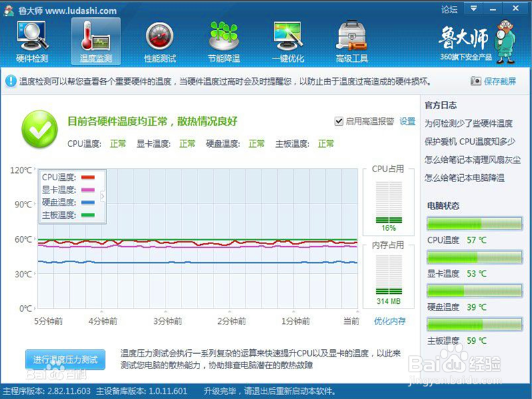The image size is (532, 399).
Task: Click the camera icon next to 保存截屏
Action: pos(477,80)
